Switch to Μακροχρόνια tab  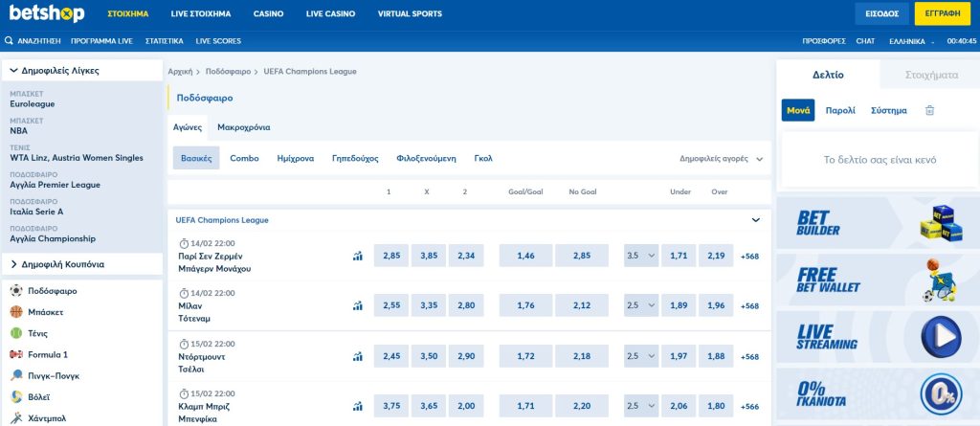coord(244,127)
